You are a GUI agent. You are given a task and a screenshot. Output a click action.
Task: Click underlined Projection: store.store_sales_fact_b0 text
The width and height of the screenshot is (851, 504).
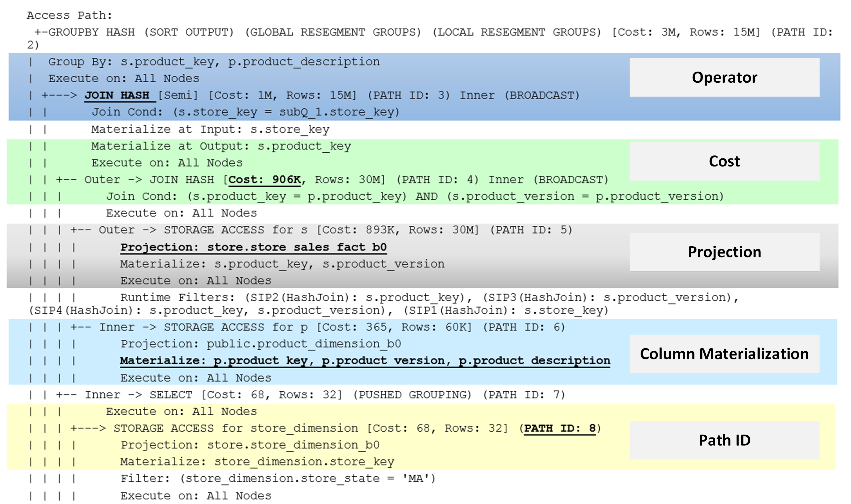(253, 247)
